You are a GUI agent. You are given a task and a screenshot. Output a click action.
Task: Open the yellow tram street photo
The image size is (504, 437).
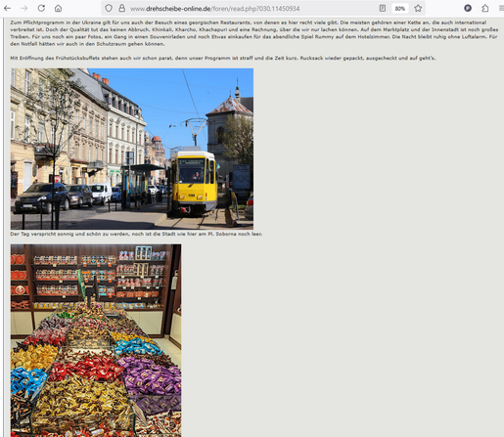pyautogui.click(x=132, y=149)
